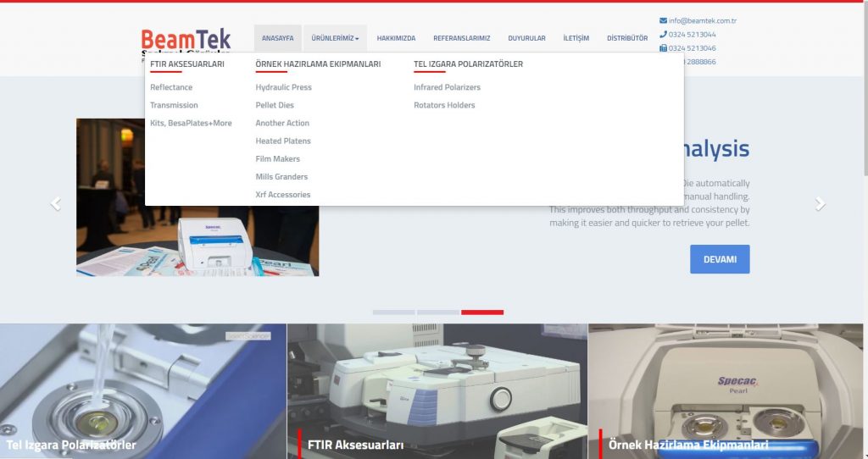Open the Hakkımızda page
Screen dimensions: 868x459
pyautogui.click(x=396, y=38)
